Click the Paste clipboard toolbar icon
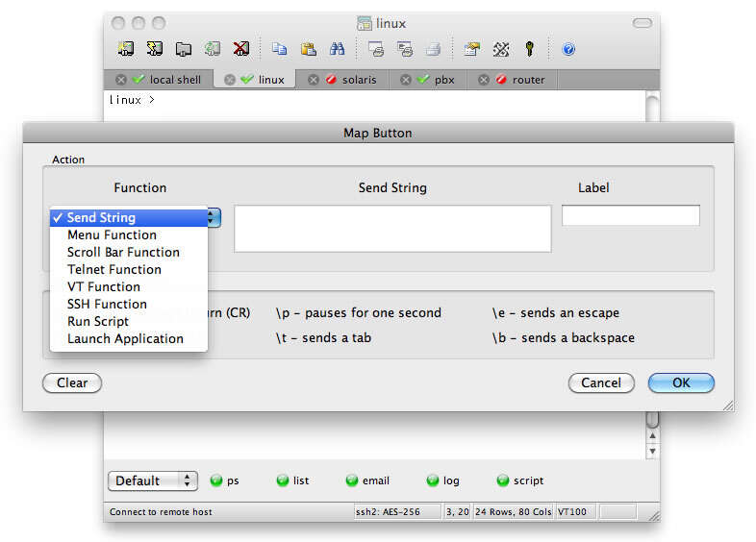 click(308, 49)
